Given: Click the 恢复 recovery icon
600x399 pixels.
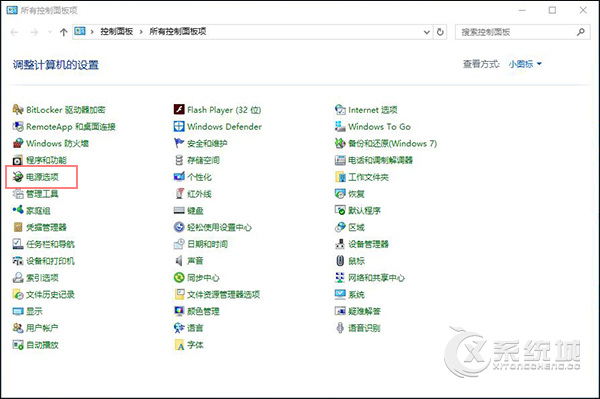Looking at the screenshot, I should tap(340, 194).
